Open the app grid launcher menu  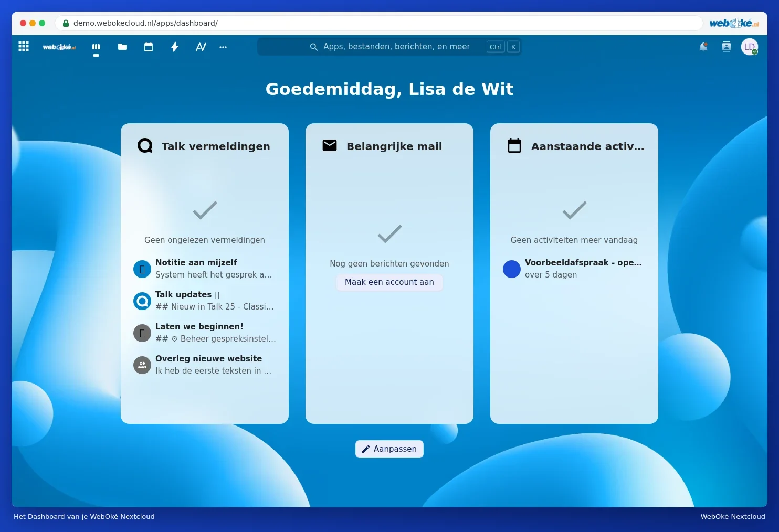coord(24,47)
